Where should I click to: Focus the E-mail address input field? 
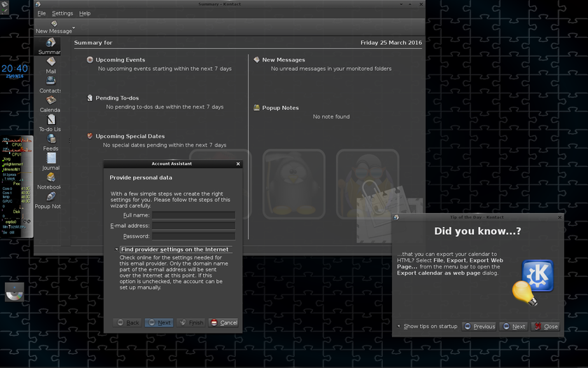(x=193, y=226)
